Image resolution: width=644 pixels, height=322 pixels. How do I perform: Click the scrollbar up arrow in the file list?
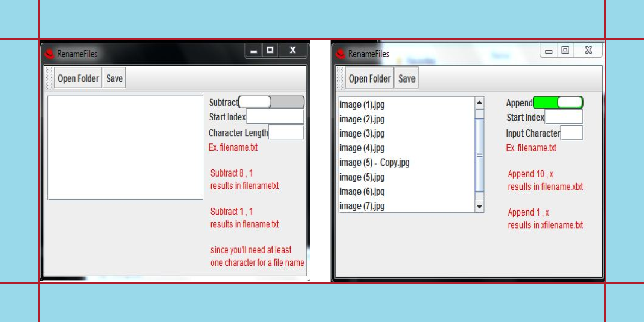pos(478,103)
